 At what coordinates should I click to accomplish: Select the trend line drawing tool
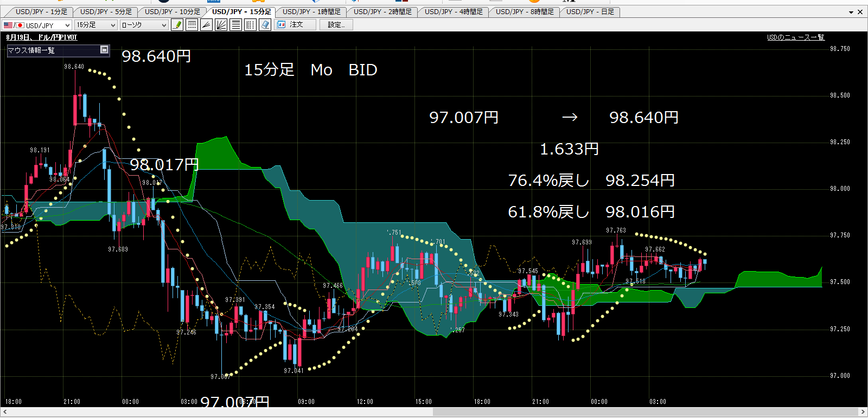(x=206, y=24)
